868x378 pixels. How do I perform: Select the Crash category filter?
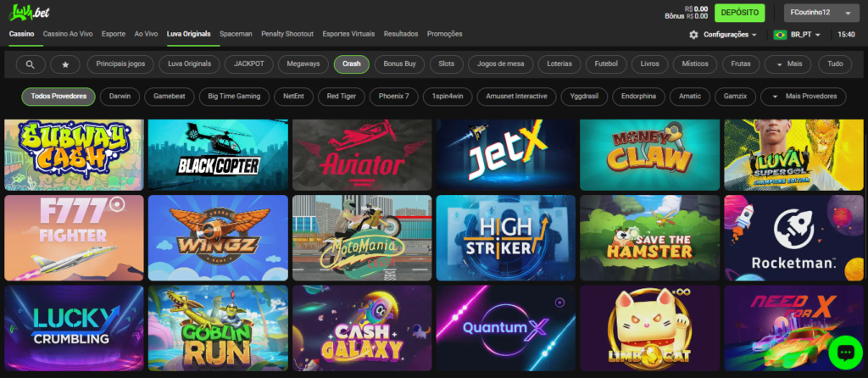point(351,64)
